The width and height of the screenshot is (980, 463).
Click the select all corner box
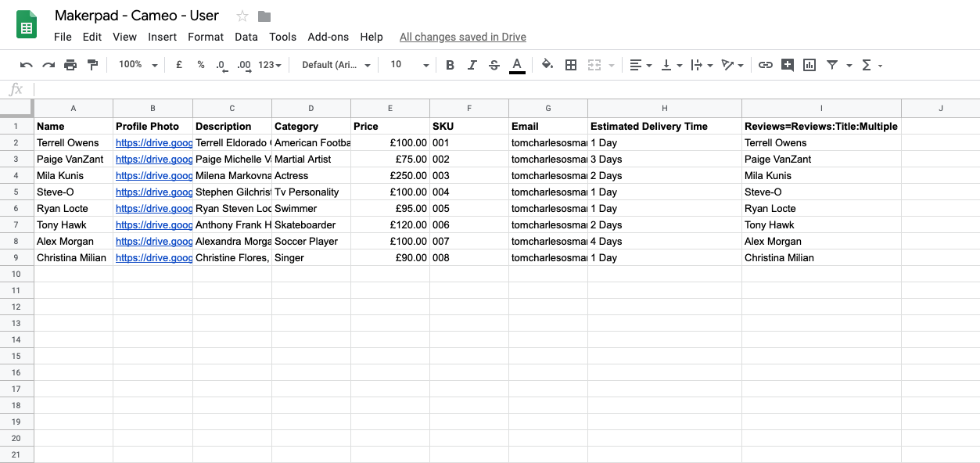click(x=16, y=107)
